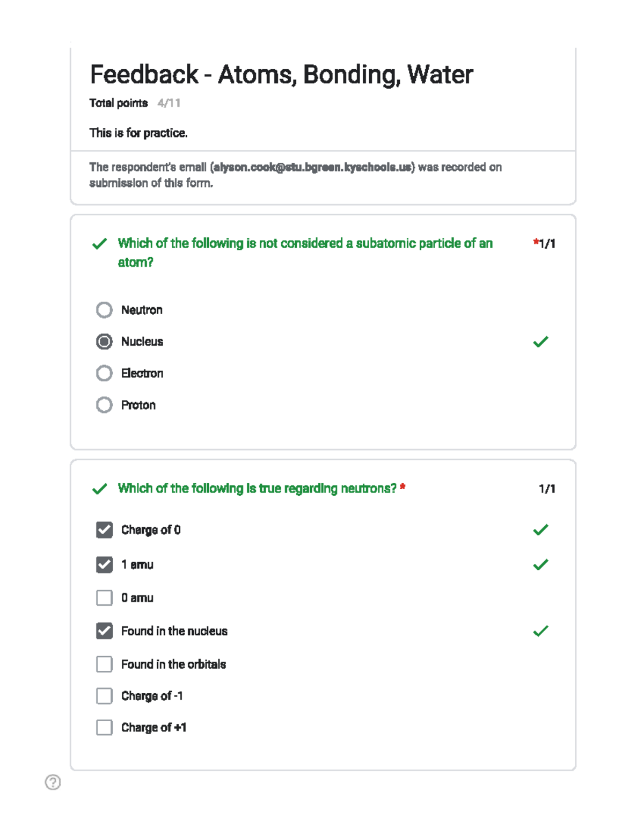Select the Neutron radio button

(x=104, y=310)
